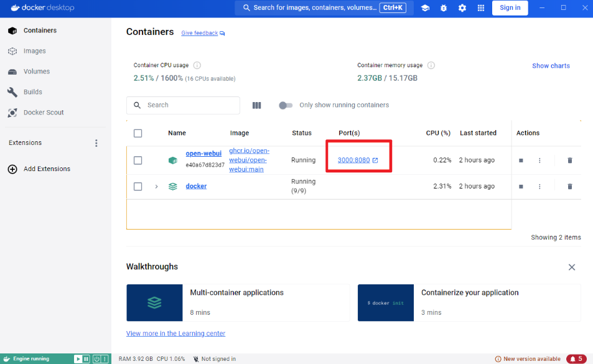The image size is (593, 364).
Task: Toggle Only show running containers
Action: 286,105
